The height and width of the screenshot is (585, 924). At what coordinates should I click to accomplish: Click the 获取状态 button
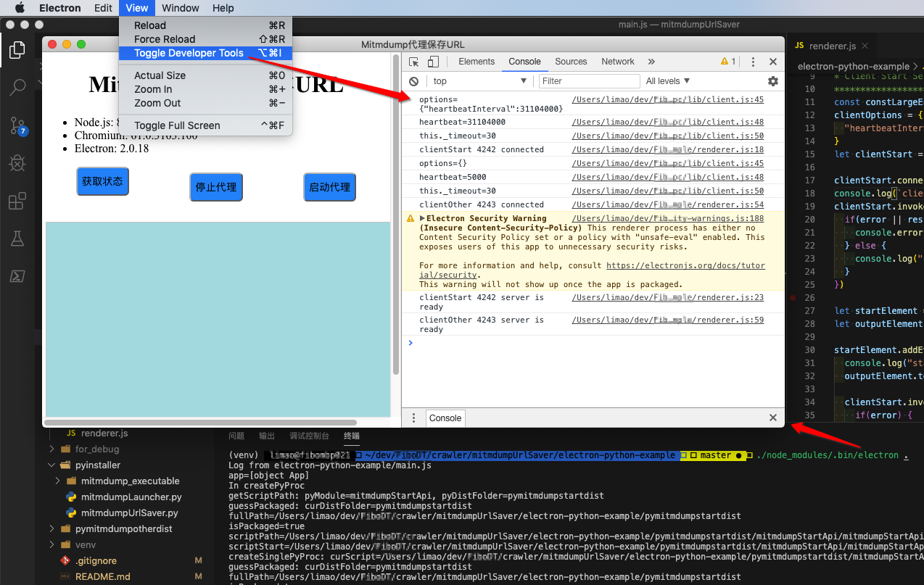click(102, 181)
